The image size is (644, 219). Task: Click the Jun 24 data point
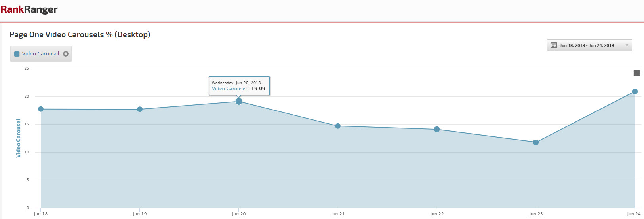coord(635,91)
